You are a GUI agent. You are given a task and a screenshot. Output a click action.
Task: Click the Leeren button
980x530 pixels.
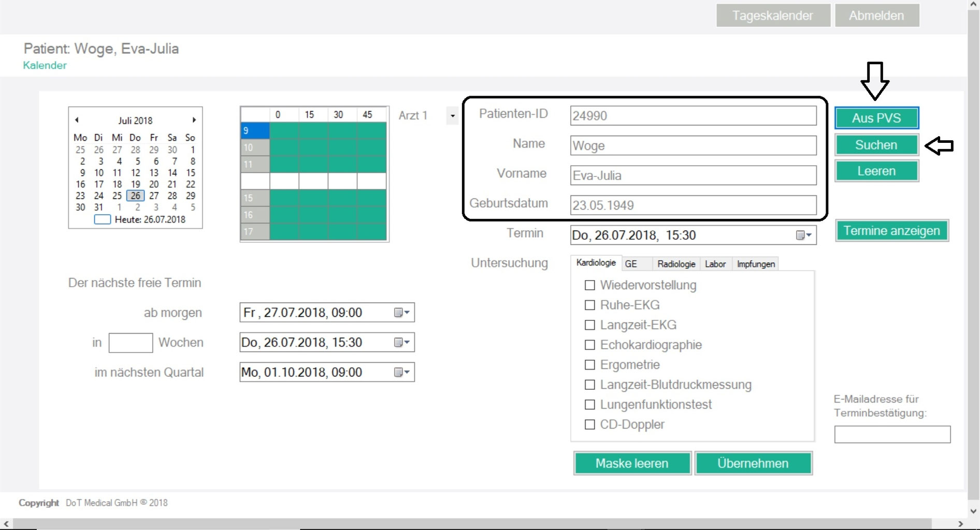click(876, 171)
